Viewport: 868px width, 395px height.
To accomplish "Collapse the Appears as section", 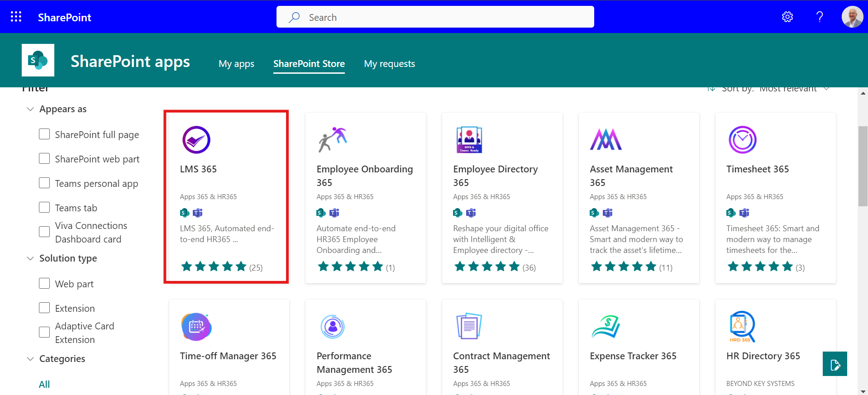I will [30, 109].
